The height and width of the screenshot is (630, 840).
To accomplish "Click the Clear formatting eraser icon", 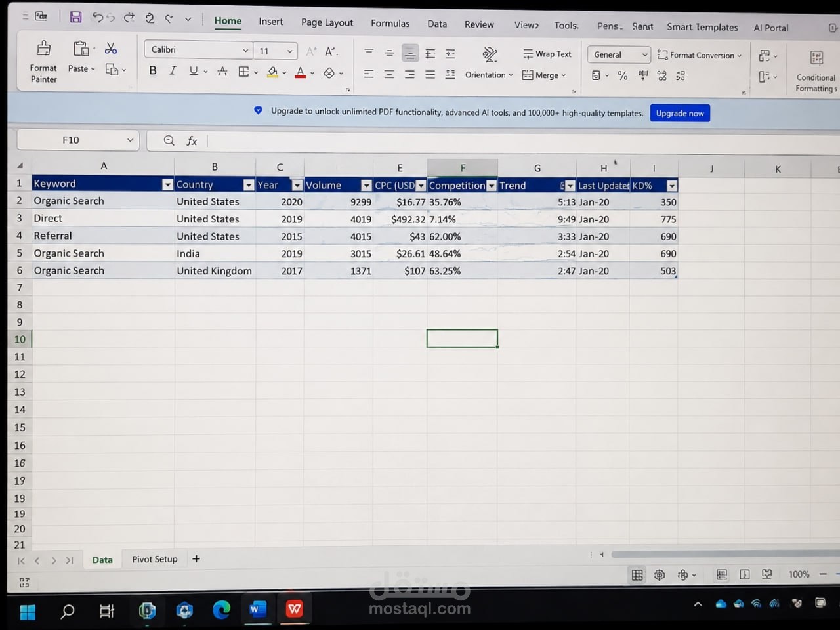I will pos(329,73).
